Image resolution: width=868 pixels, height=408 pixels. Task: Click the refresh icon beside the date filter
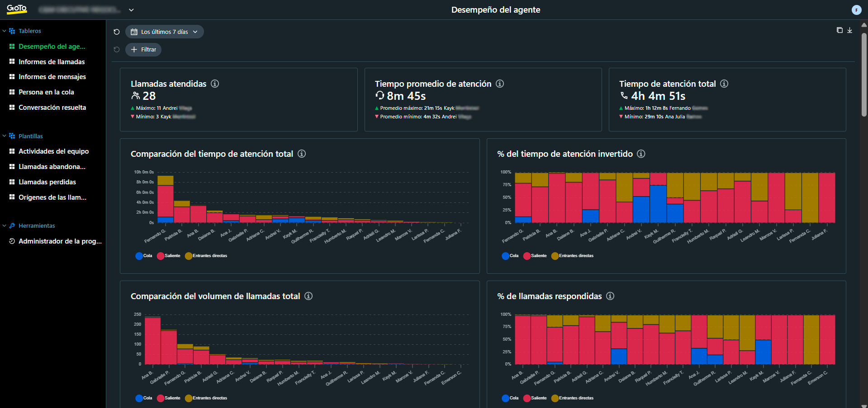[117, 31]
